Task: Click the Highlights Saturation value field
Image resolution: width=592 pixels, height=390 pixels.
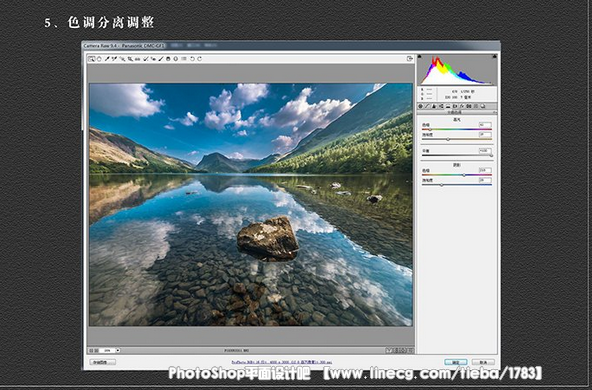Action: 486,134
